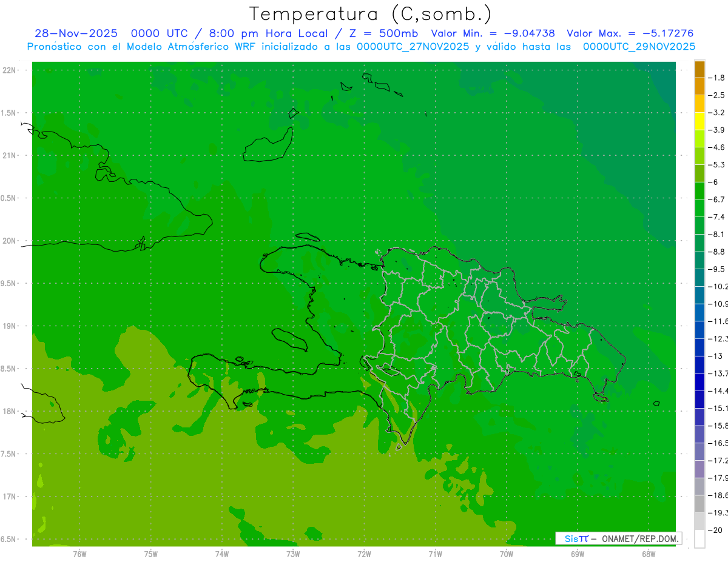Select the white swatch below -20

pyautogui.click(x=699, y=539)
